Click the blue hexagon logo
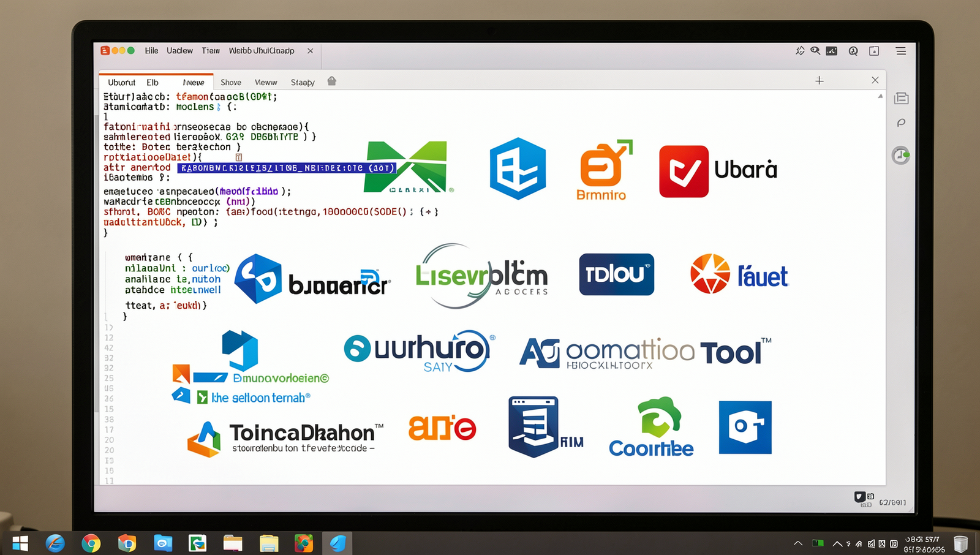Screen dimensions: 980x555 coord(518,168)
